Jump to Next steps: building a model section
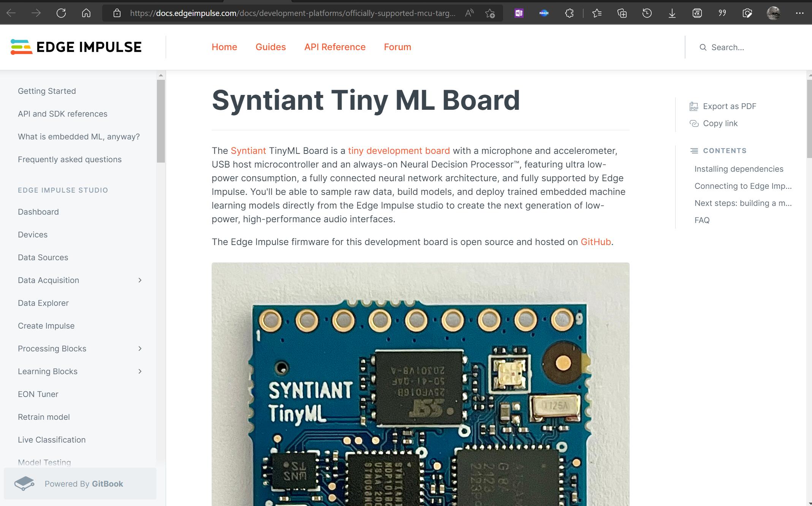This screenshot has width=812, height=506. coord(743,203)
